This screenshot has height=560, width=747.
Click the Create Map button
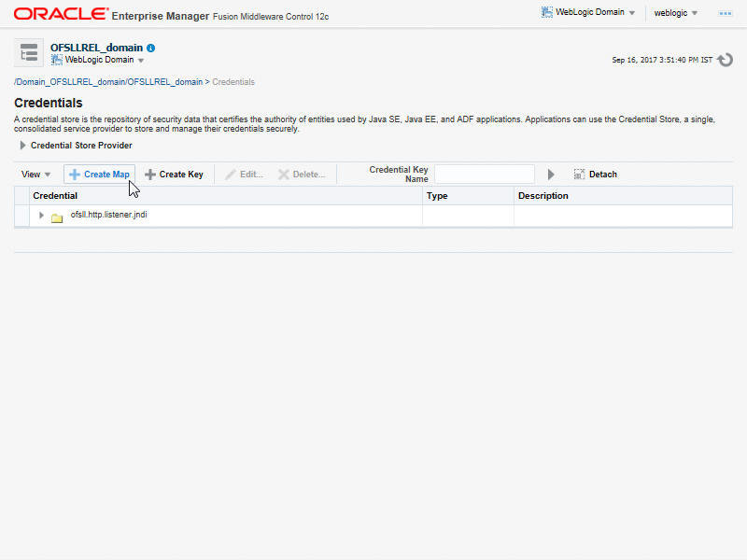[x=99, y=175]
